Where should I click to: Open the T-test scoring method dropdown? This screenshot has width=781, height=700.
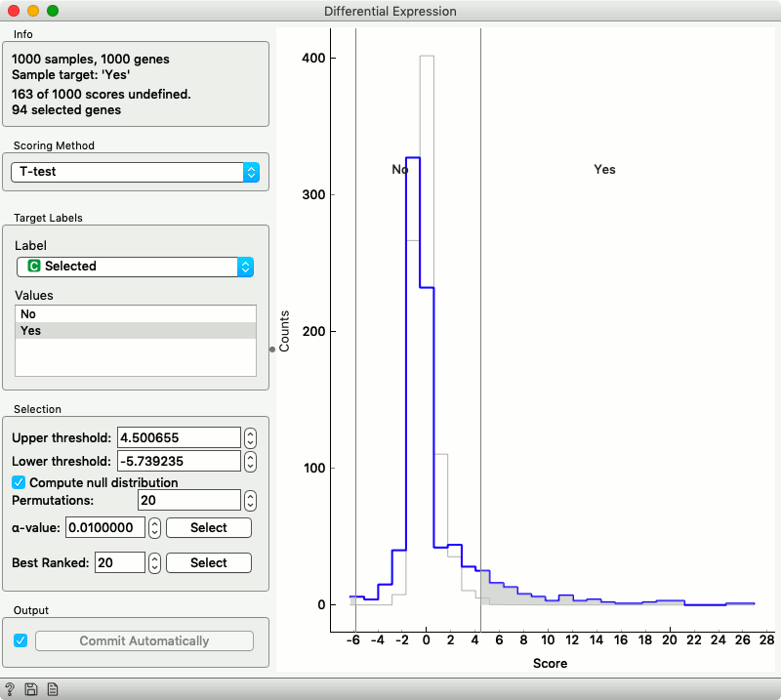tap(135, 172)
